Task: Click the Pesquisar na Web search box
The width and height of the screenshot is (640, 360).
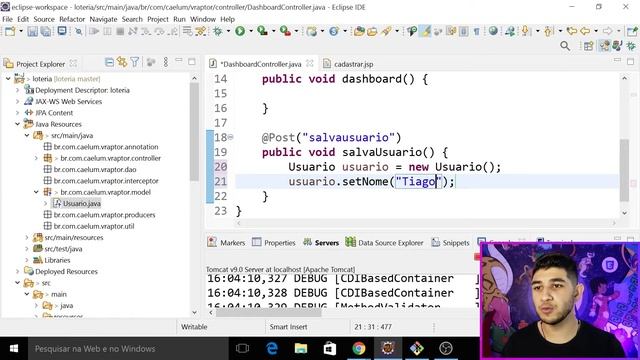Action: click(x=128, y=349)
